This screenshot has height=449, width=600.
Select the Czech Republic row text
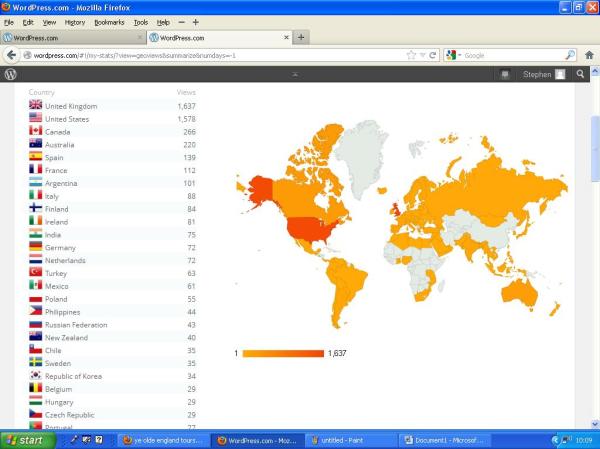70,415
